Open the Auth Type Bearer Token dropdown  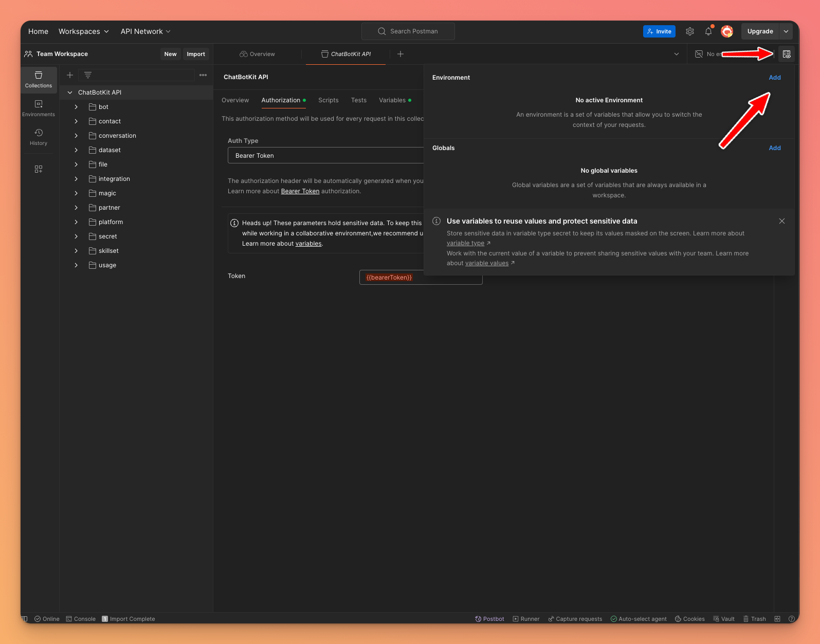[325, 155]
